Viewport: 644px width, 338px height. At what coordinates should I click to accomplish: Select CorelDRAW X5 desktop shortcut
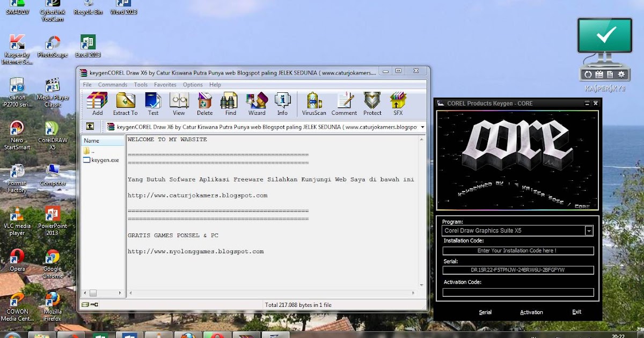click(53, 135)
